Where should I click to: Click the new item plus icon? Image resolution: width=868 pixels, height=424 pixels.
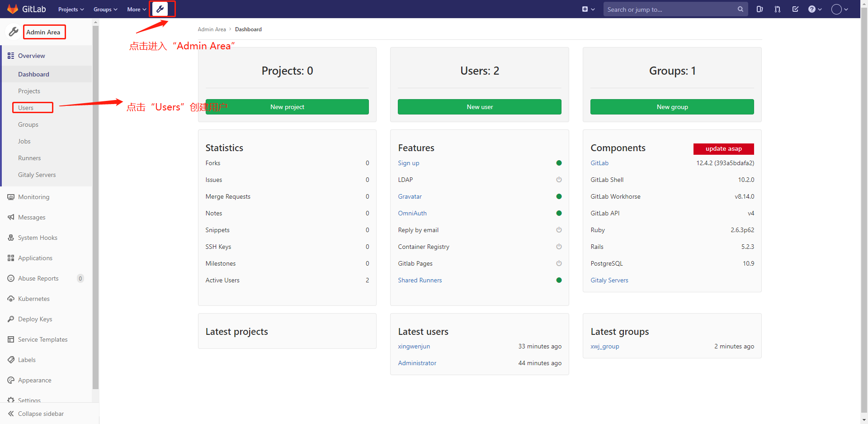pyautogui.click(x=585, y=9)
